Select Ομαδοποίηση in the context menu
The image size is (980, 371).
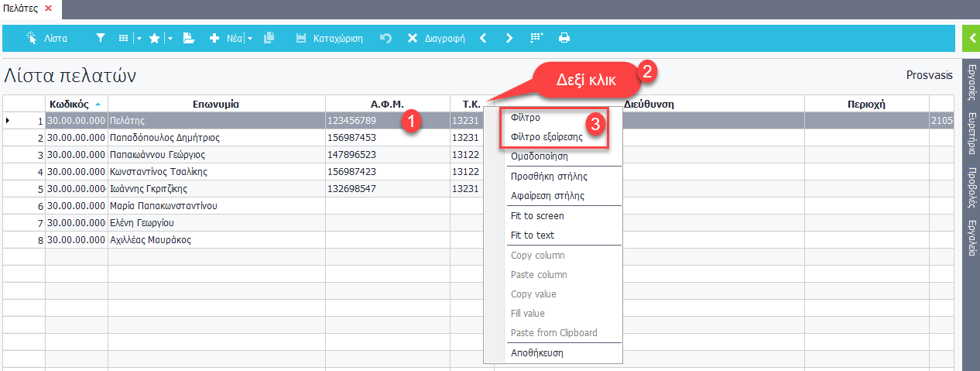[x=540, y=156]
